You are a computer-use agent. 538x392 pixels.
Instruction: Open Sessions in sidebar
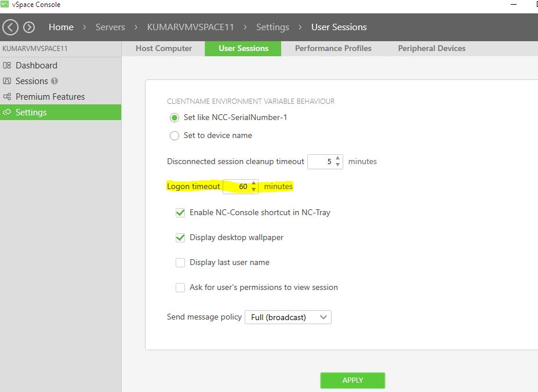point(60,81)
